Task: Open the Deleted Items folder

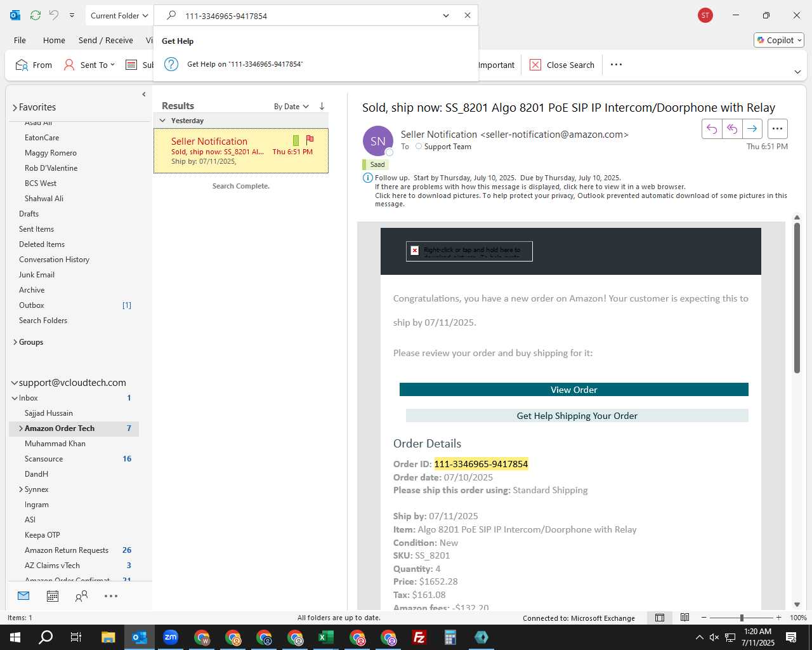Action: [42, 244]
